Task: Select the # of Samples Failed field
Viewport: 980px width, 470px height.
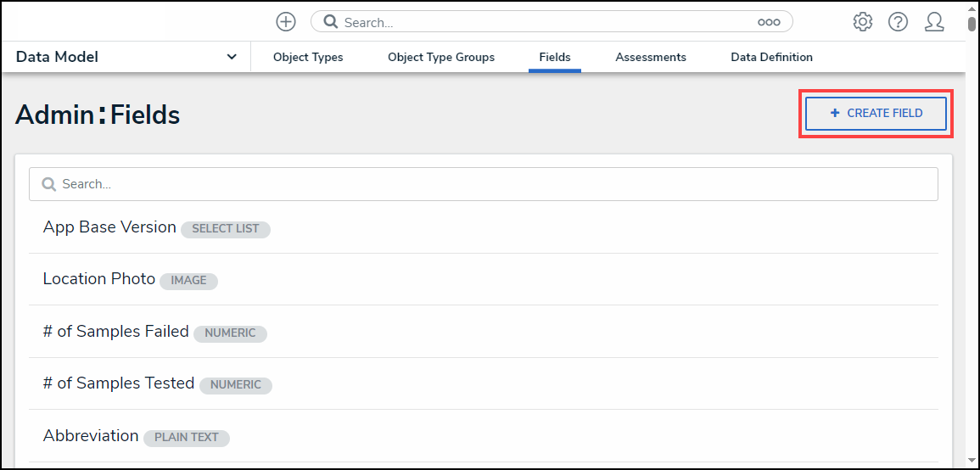Action: pos(115,332)
